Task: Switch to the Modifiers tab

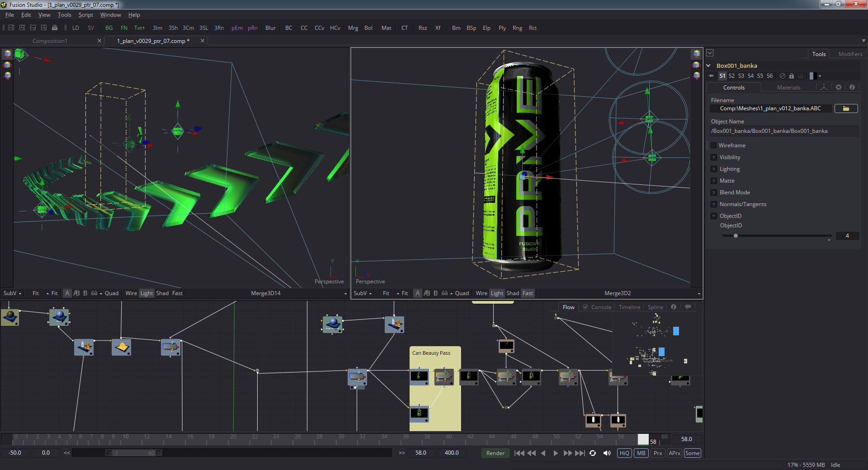Action: pos(850,54)
